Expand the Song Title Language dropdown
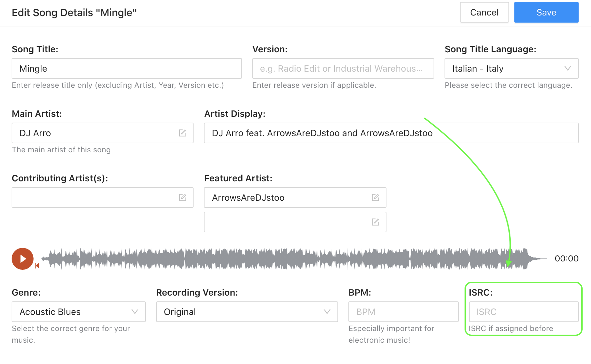The image size is (591, 364). 511,68
